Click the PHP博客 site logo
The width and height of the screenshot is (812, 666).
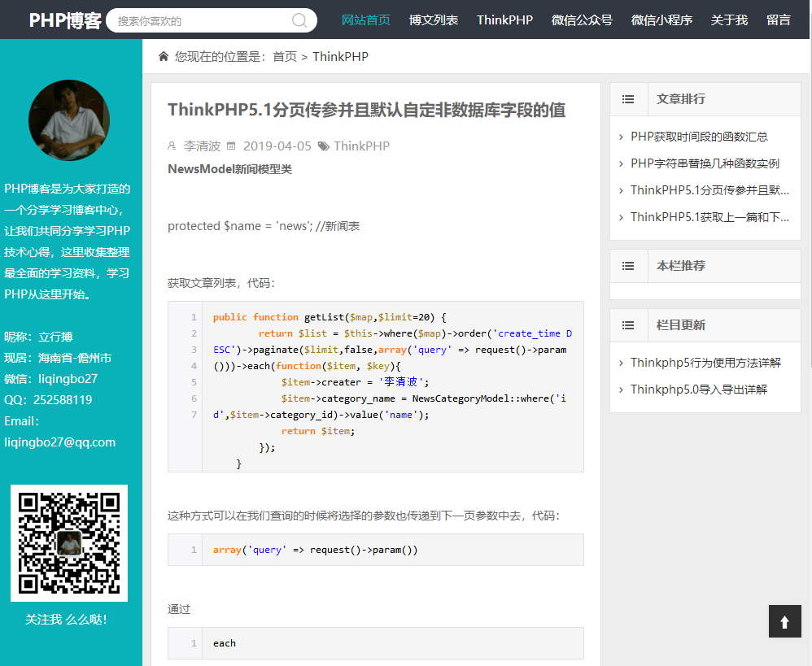pyautogui.click(x=65, y=20)
